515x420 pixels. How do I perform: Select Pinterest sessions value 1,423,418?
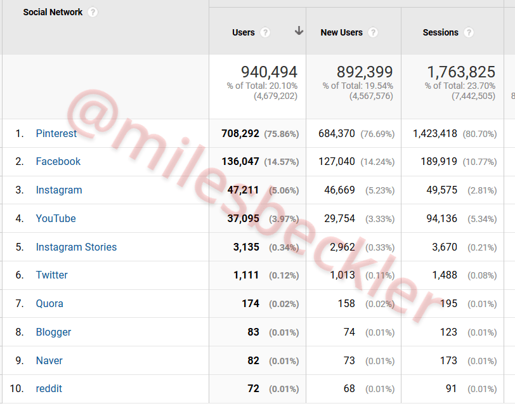(x=435, y=133)
